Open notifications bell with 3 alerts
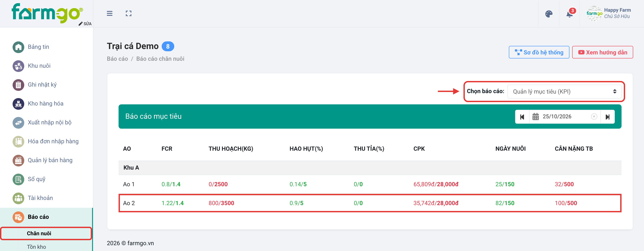This screenshot has height=251, width=644. (x=570, y=14)
